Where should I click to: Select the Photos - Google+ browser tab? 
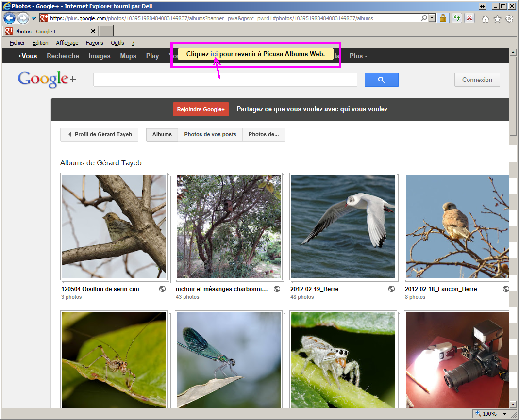tap(50, 32)
